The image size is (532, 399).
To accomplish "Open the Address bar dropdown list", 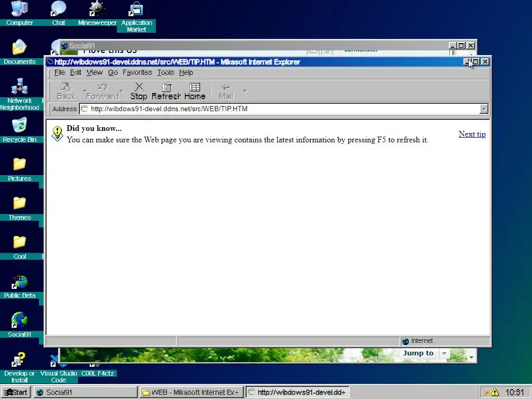I will click(x=484, y=109).
